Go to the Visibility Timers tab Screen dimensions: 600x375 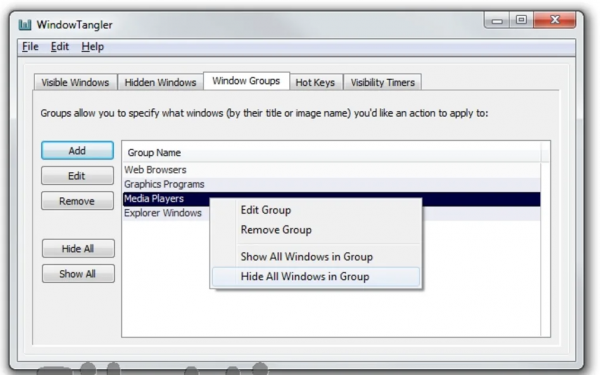point(383,82)
